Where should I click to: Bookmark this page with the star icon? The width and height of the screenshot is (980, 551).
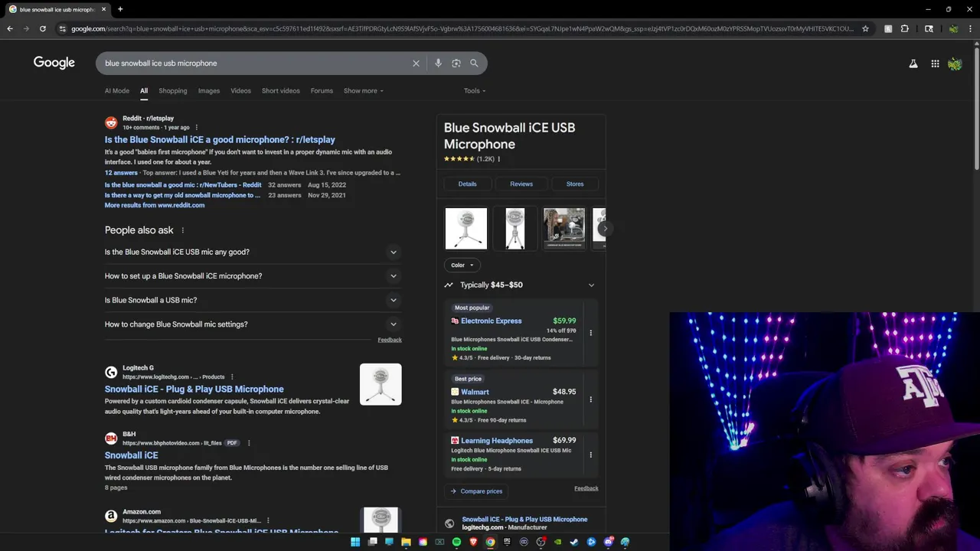[865, 28]
